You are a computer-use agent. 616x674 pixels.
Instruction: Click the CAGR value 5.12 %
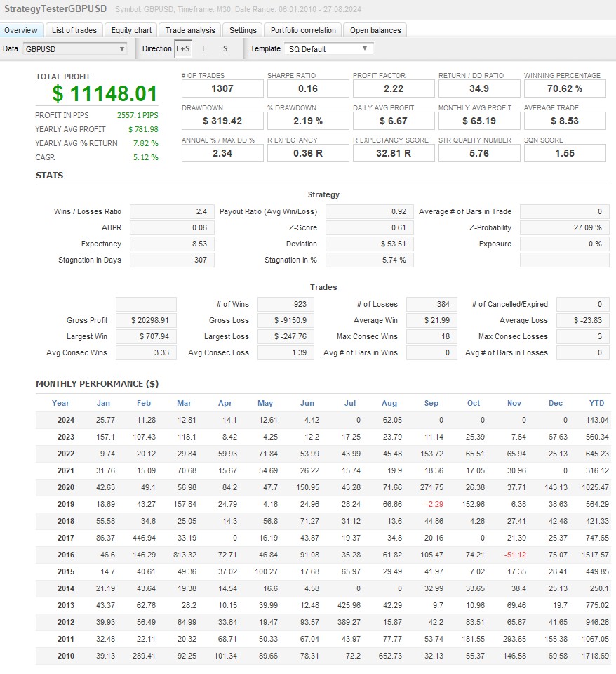click(146, 157)
